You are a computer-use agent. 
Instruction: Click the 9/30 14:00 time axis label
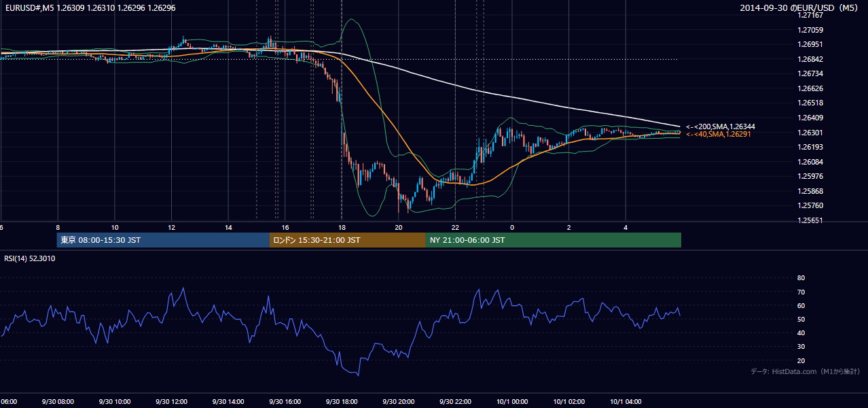228,402
